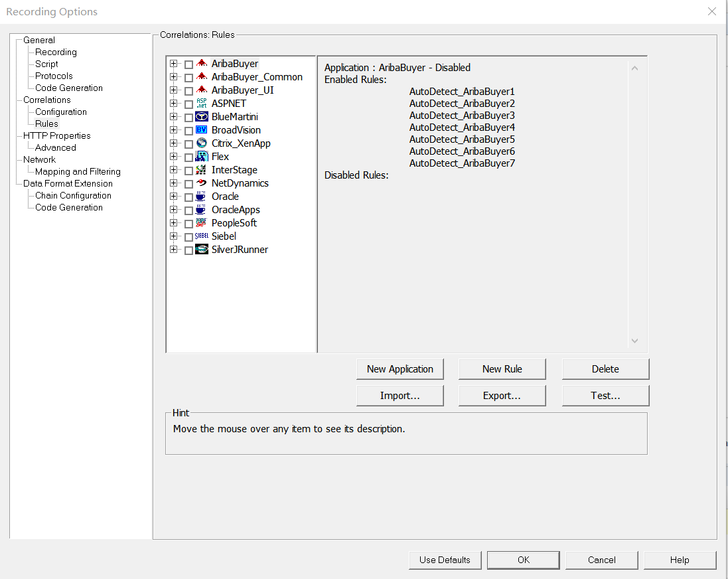Click the AribaBuyer_UI application icon

coord(202,90)
